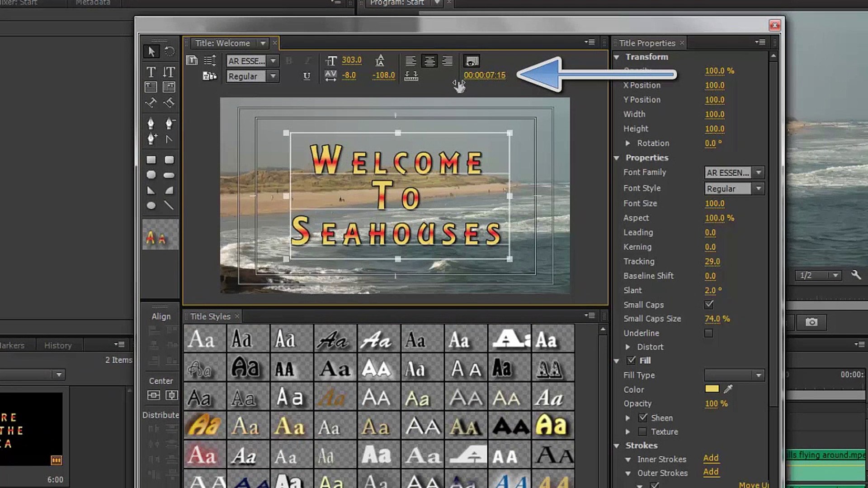
Task: Add an Outer Stroke
Action: [711, 472]
